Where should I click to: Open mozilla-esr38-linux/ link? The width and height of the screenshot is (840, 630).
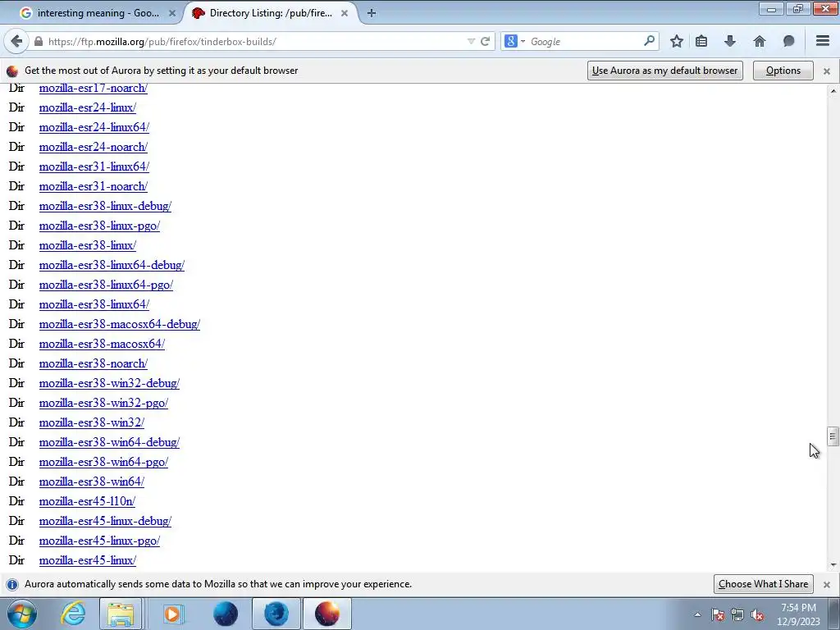[x=87, y=245]
